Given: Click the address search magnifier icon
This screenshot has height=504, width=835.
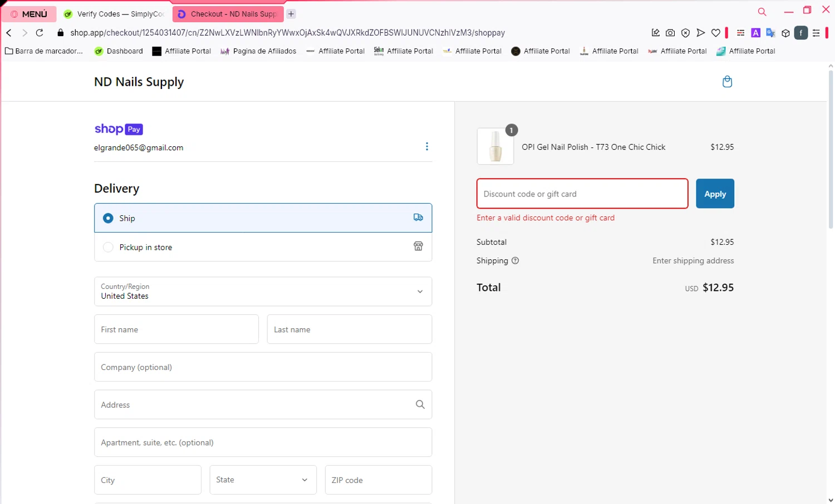Looking at the screenshot, I should click(x=420, y=404).
